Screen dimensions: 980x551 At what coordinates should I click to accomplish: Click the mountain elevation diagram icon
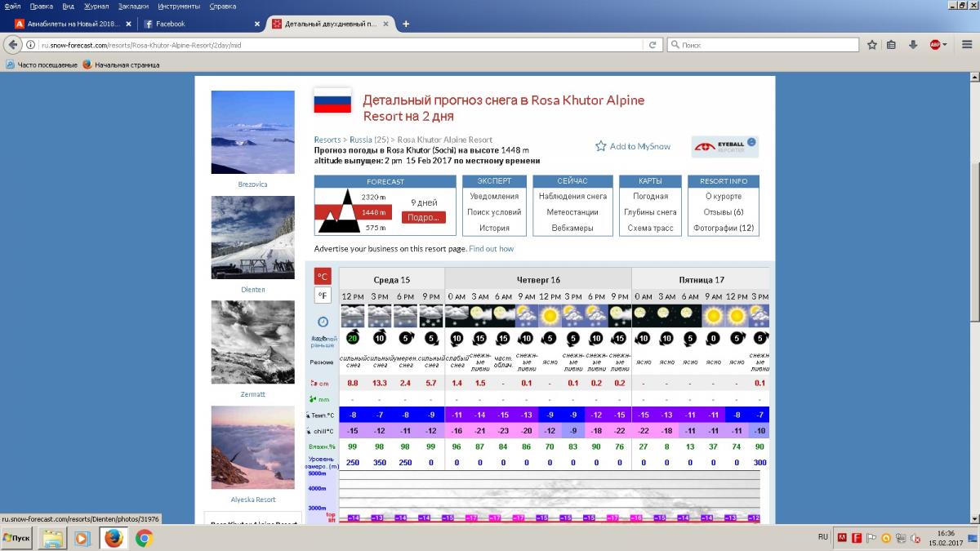tap(337, 211)
